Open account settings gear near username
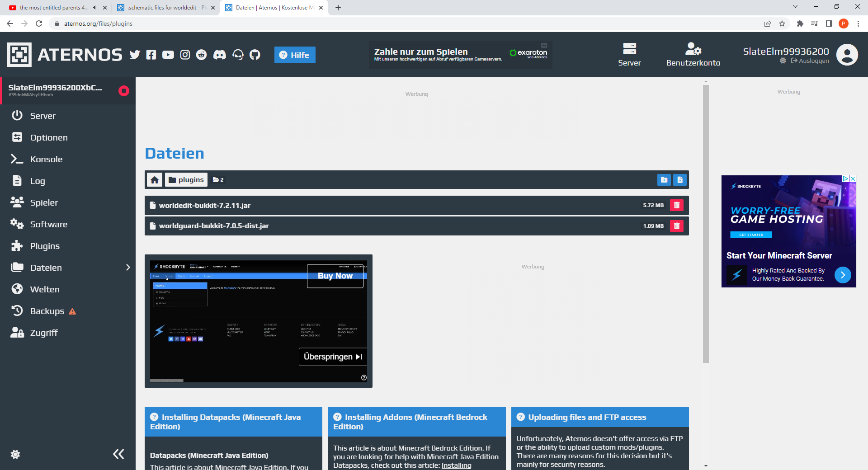 (783, 61)
